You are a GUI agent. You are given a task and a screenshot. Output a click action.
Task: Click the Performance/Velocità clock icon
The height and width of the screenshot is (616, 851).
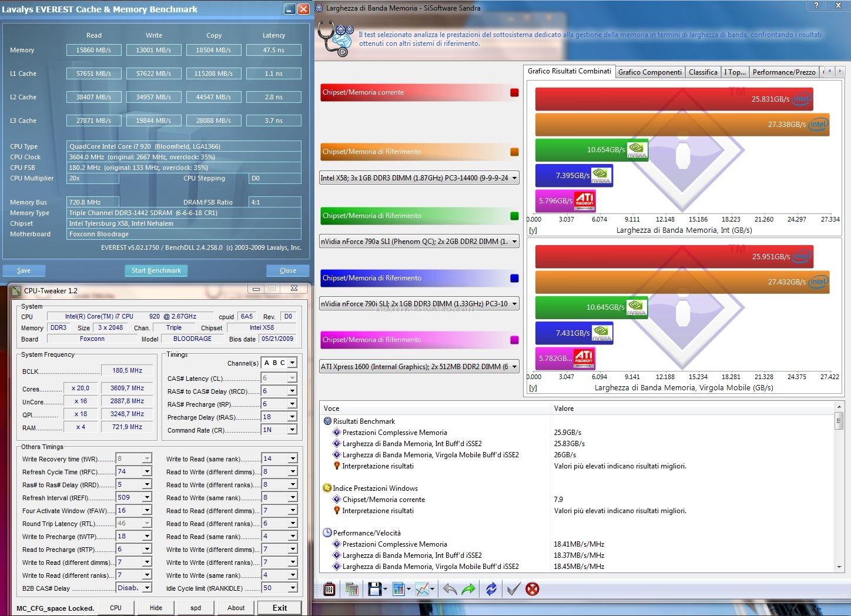(x=327, y=533)
